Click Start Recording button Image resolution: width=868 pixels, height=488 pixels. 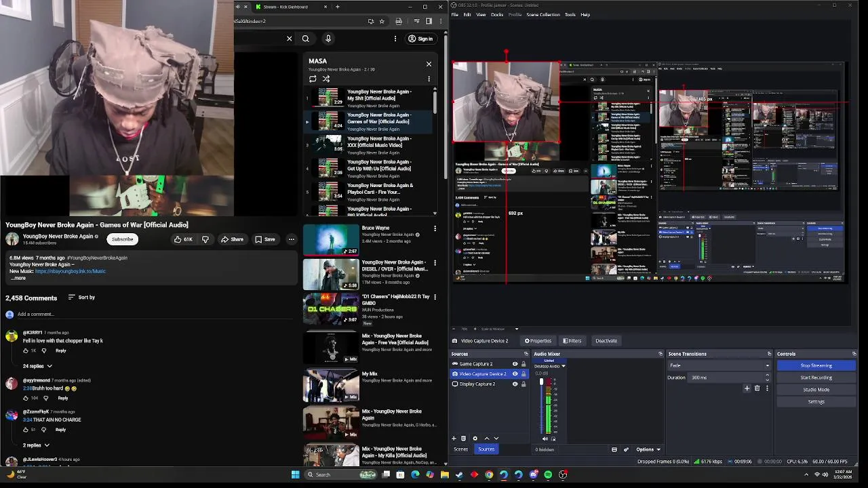point(816,378)
